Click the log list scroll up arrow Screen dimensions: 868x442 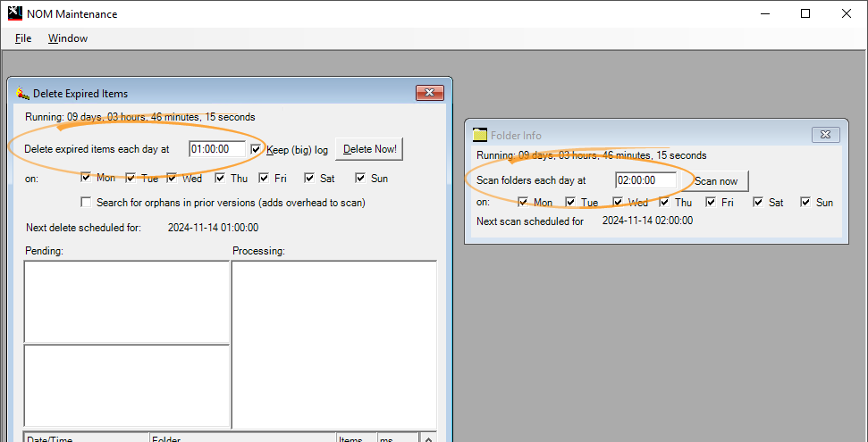tap(428, 438)
